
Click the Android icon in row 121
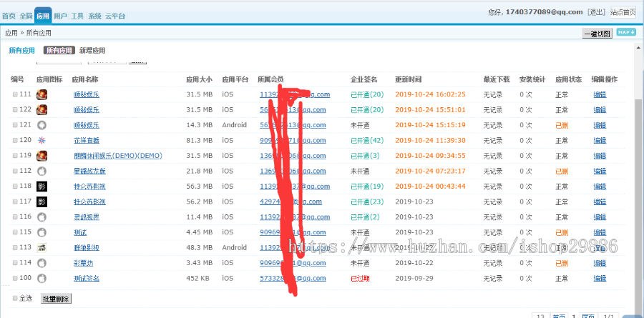point(42,125)
